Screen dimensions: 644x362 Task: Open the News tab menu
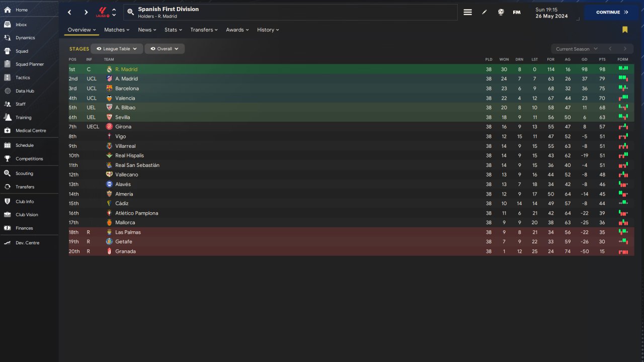[147, 30]
